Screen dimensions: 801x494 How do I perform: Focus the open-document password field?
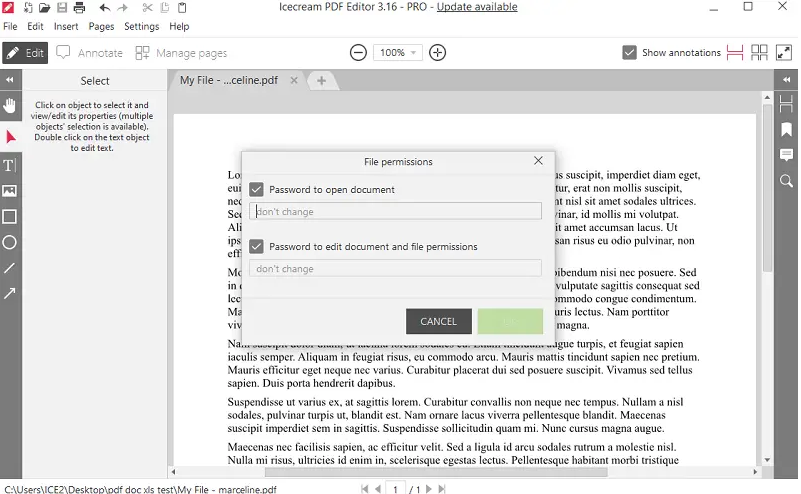395,211
